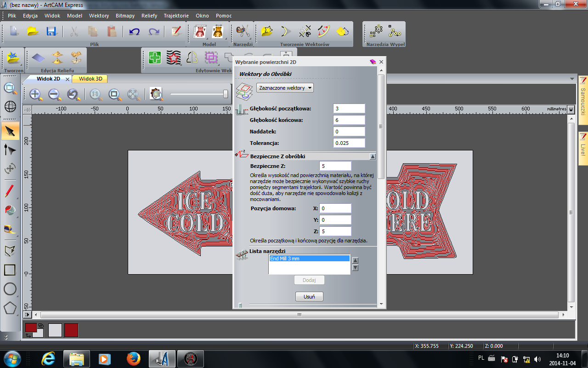The image size is (588, 368).
Task: Click the Głębokość początkowa input field
Action: point(349,109)
